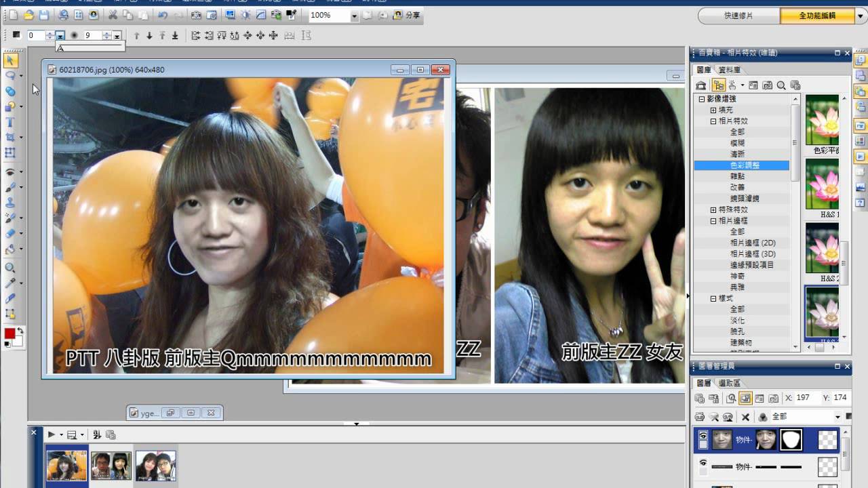868x488 pixels.
Task: Click the search magnifier in EasyPalette toolbar
Action: 781,85
